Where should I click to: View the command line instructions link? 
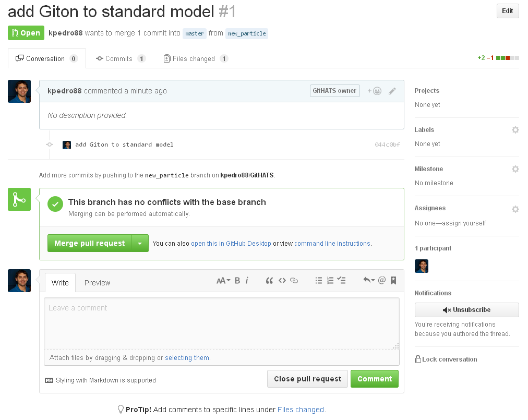(333, 243)
